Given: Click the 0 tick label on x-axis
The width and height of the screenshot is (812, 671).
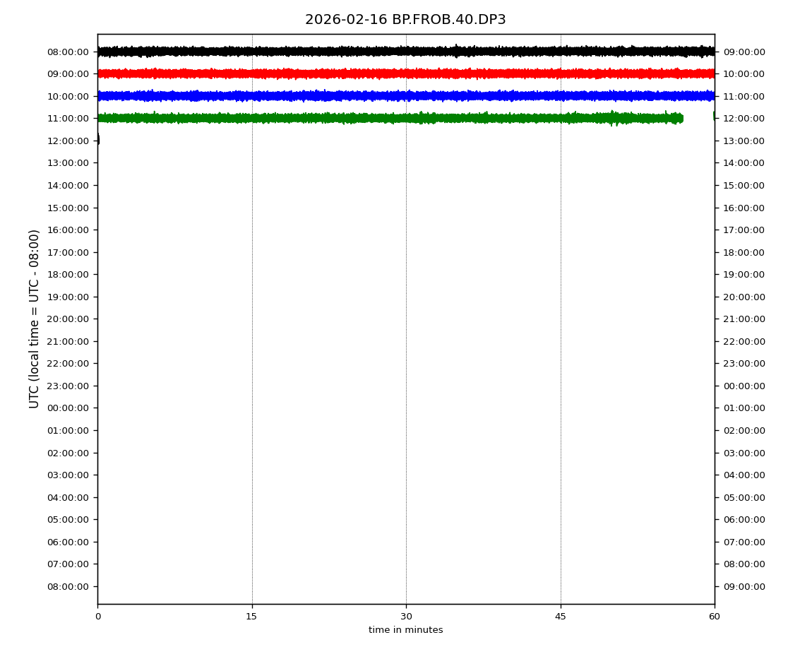Looking at the screenshot, I should [97, 617].
